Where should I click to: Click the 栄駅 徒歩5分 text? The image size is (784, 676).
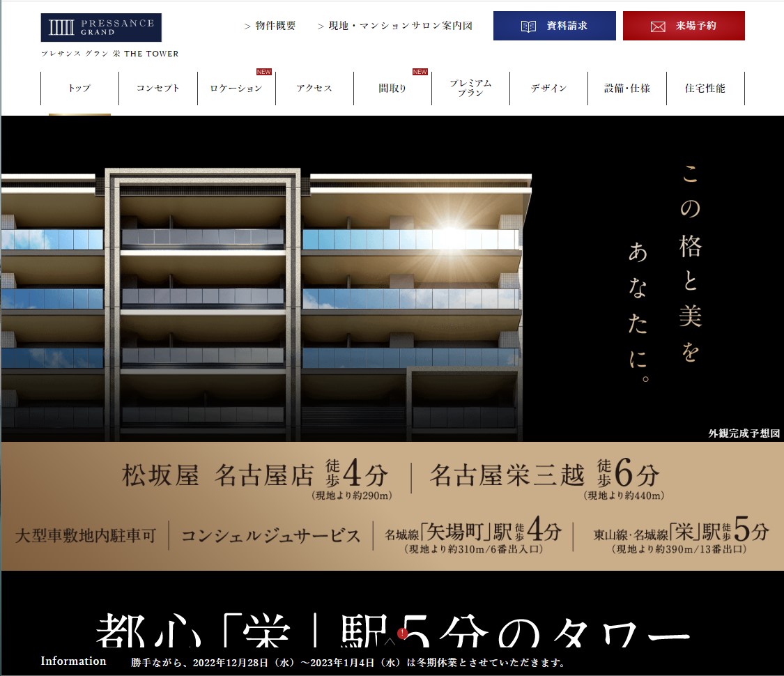(680, 535)
